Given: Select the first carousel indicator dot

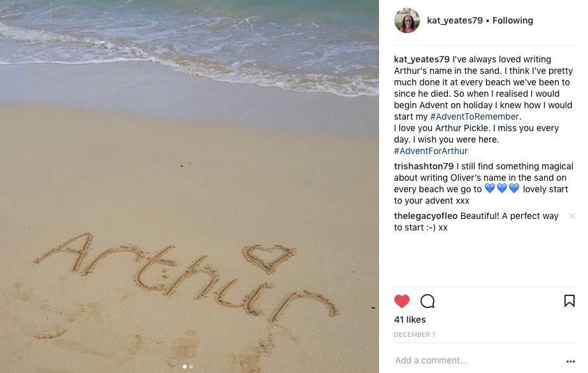Looking at the screenshot, I should [185, 367].
